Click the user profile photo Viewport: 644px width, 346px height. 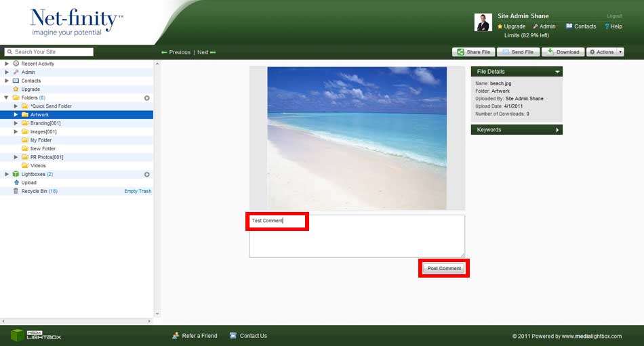coord(483,22)
